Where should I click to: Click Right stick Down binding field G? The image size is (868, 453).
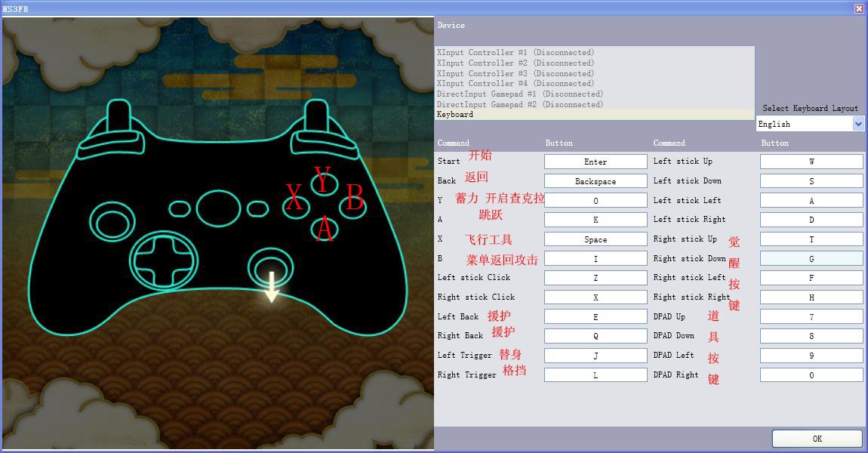click(x=811, y=258)
